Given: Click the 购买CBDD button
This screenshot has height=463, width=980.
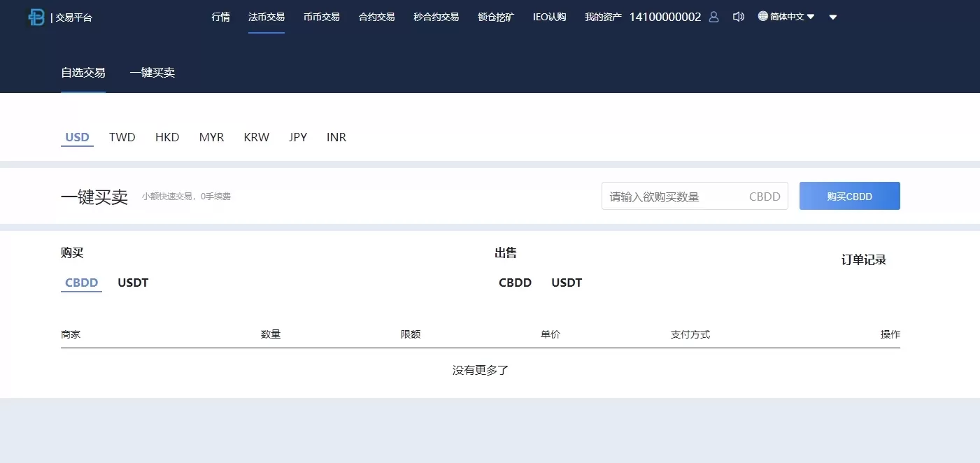Looking at the screenshot, I should (x=849, y=197).
